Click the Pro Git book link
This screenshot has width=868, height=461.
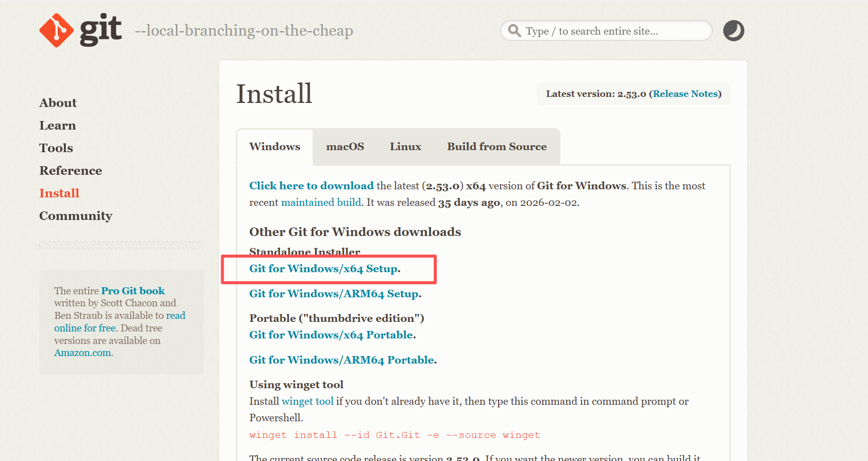pyautogui.click(x=133, y=291)
